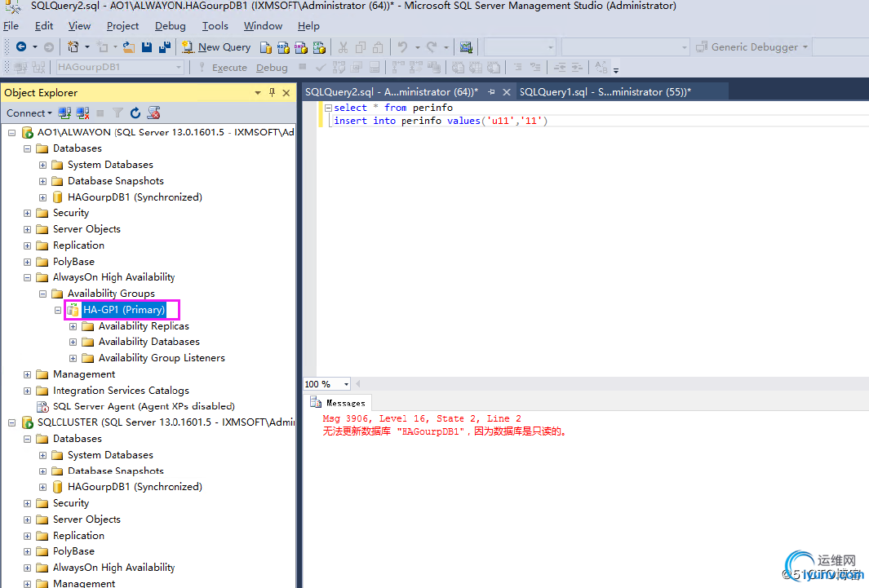This screenshot has height=588, width=869.
Task: Click the Activity Monitor icon
Action: coord(466,47)
